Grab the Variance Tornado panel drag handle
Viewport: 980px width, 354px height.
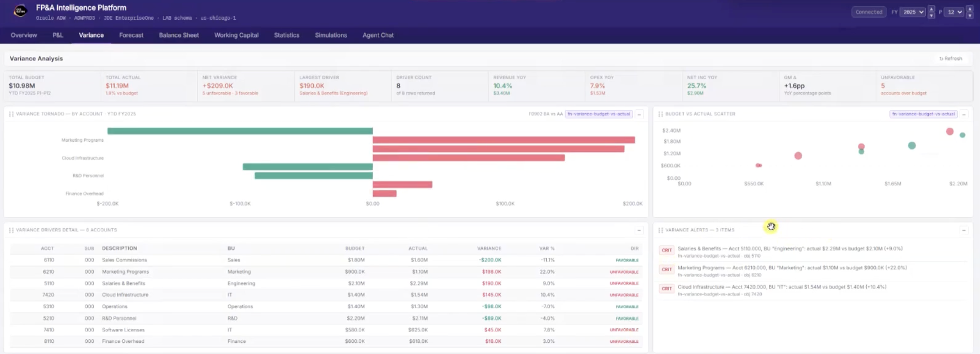coord(11,114)
